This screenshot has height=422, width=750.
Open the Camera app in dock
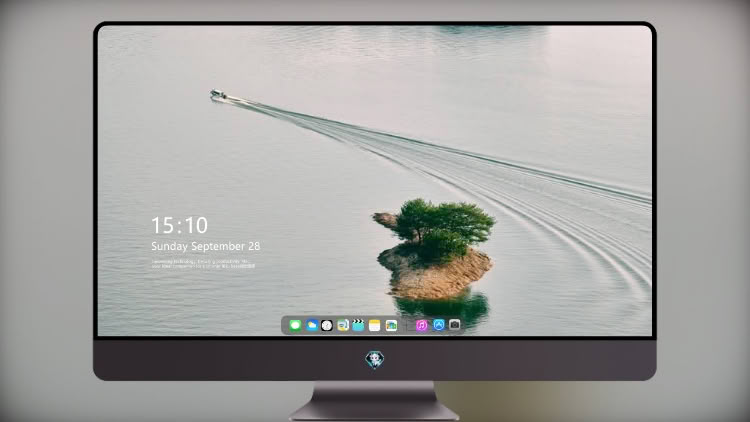tap(454, 325)
